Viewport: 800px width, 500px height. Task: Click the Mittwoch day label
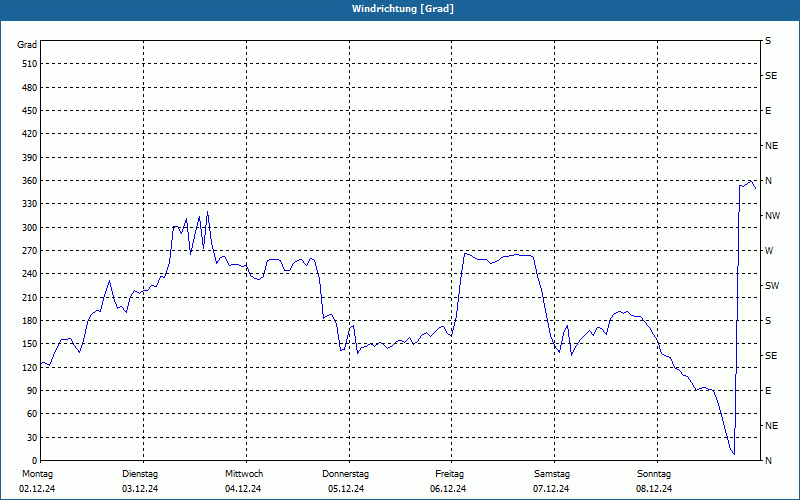(x=244, y=474)
